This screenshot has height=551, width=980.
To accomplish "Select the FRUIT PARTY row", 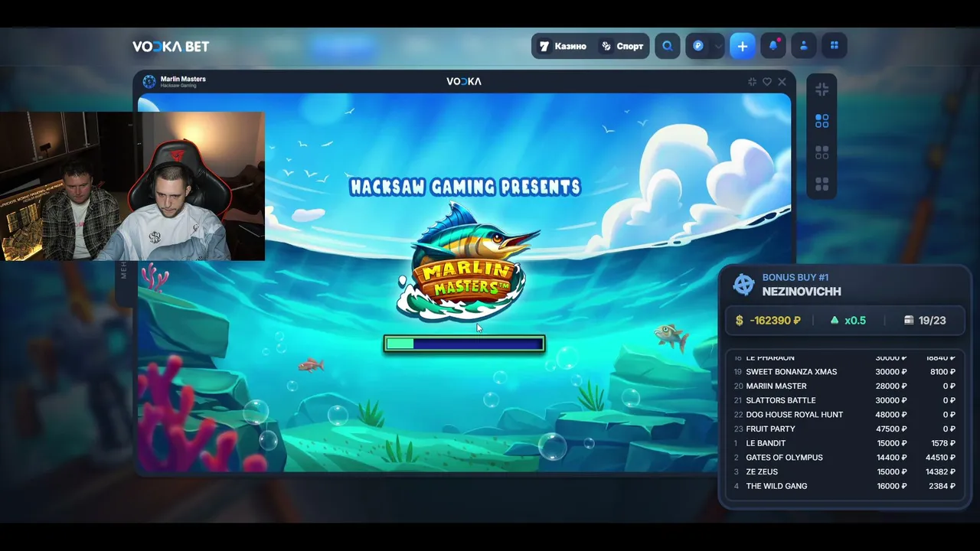I will click(x=845, y=429).
